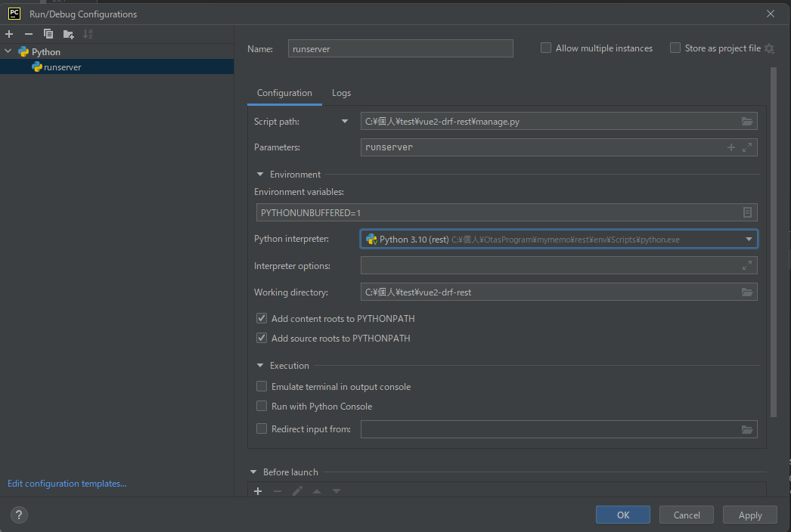Screen dimensions: 791x532
Task: Expand the Parameters field editor
Action: (x=747, y=147)
